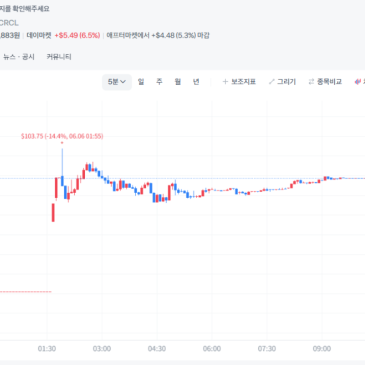365x365 pixels.
Task: Switch chart to 일 daily interval
Action: point(141,82)
